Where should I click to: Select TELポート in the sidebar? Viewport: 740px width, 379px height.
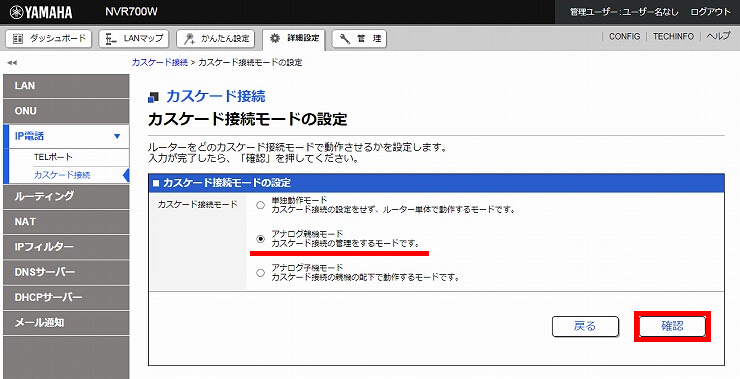click(x=53, y=157)
